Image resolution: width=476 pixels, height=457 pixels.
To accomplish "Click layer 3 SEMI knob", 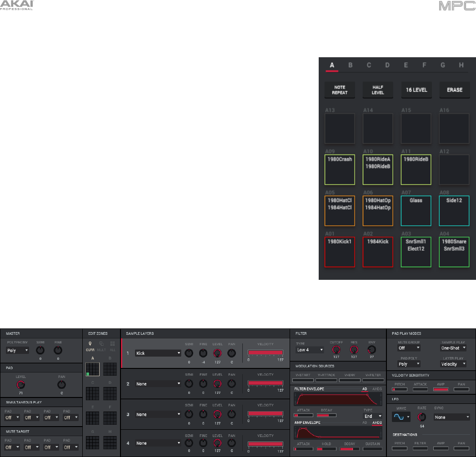I will (189, 414).
